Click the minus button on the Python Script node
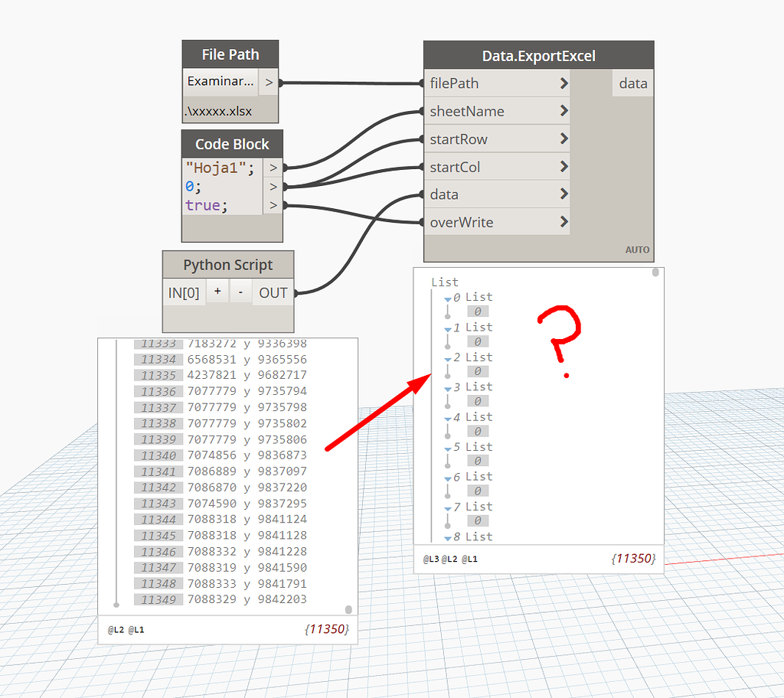The width and height of the screenshot is (784, 698). click(240, 292)
